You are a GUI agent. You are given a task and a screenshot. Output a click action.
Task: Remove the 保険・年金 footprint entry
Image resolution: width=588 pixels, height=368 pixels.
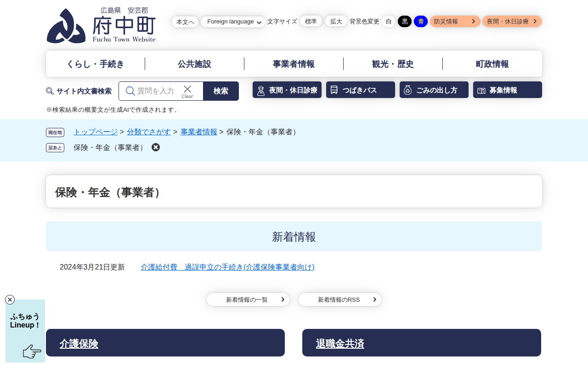[x=156, y=147]
